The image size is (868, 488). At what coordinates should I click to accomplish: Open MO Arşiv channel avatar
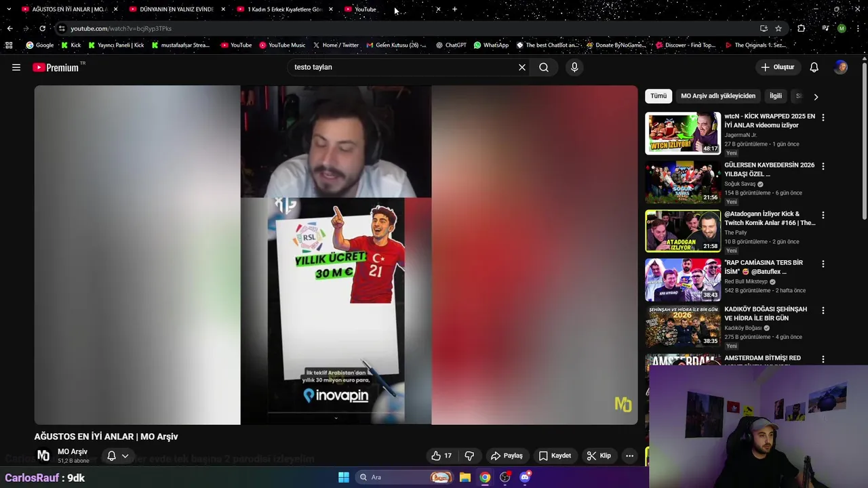click(43, 455)
